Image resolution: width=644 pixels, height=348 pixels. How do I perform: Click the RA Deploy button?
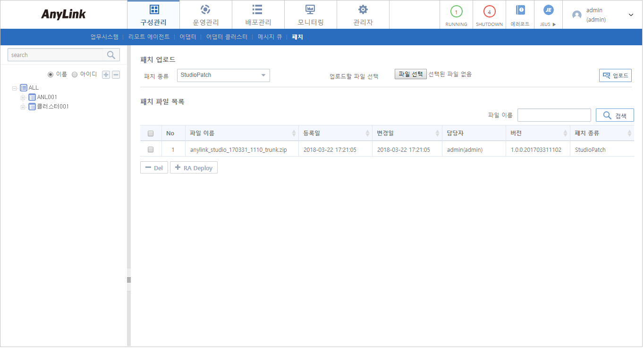194,168
